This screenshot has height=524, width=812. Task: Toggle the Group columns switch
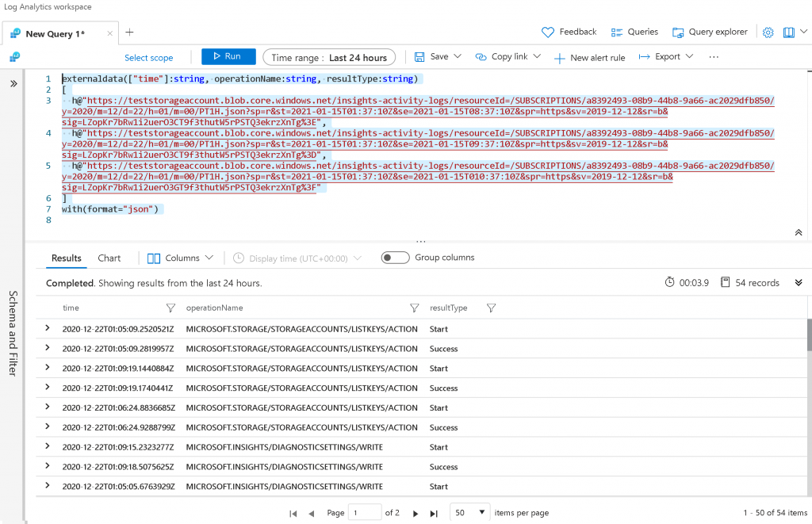tap(395, 258)
